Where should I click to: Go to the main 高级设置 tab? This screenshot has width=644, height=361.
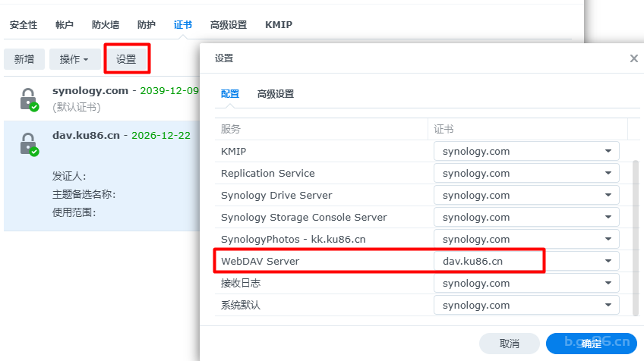(x=229, y=25)
